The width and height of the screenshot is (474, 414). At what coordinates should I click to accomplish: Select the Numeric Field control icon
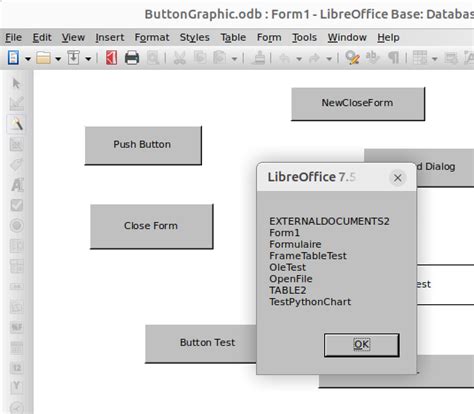click(16, 368)
